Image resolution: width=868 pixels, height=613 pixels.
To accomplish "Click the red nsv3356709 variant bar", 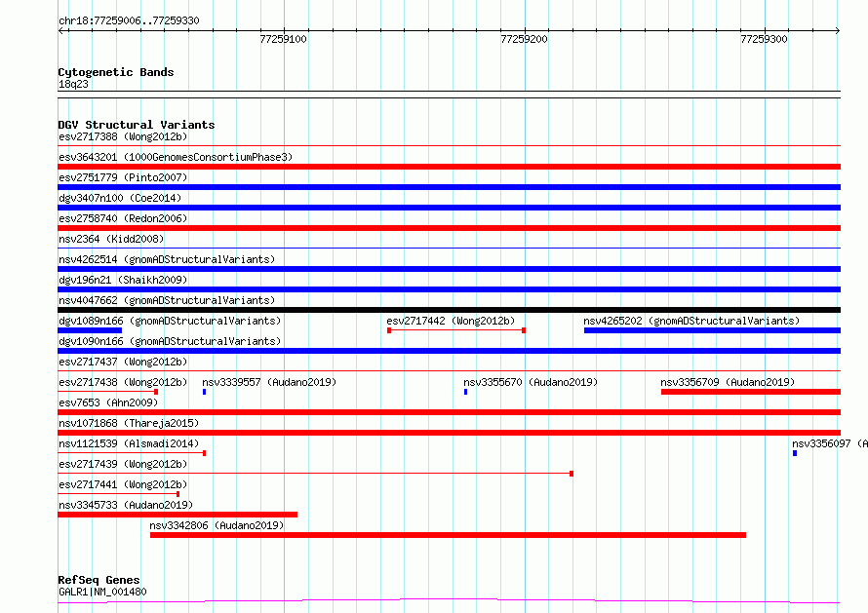I will click(x=751, y=392).
